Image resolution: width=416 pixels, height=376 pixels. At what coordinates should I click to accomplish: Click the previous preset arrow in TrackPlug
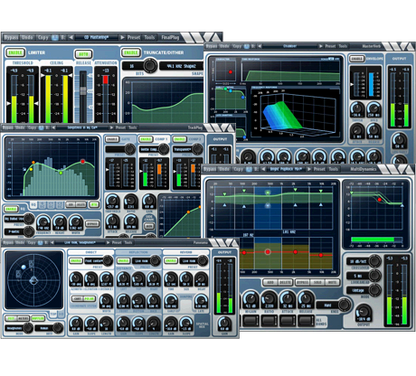[x=53, y=127]
